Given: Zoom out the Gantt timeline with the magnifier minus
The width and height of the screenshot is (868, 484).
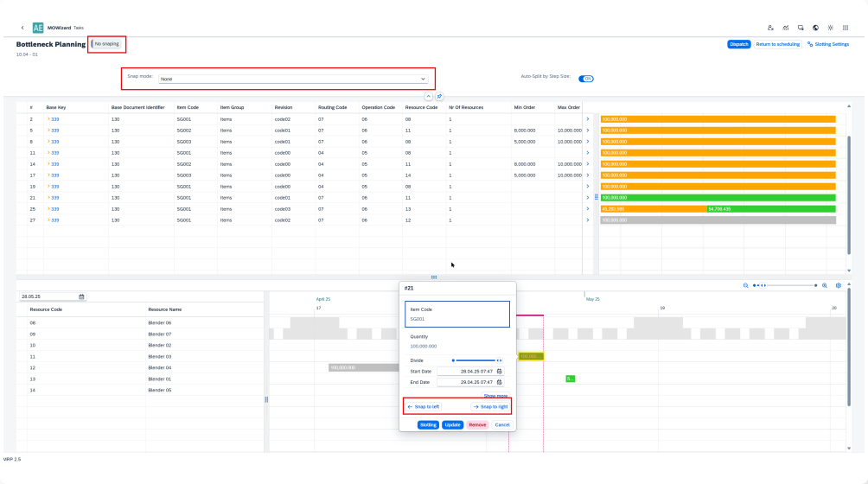Looking at the screenshot, I should (746, 285).
